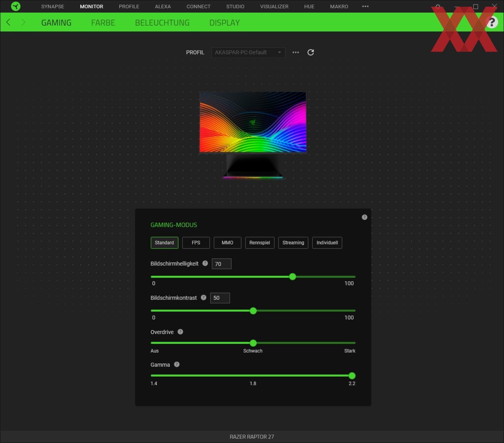Click the Overdrive 'Aus' label
Screen dimensions: 504x443
[155, 351]
